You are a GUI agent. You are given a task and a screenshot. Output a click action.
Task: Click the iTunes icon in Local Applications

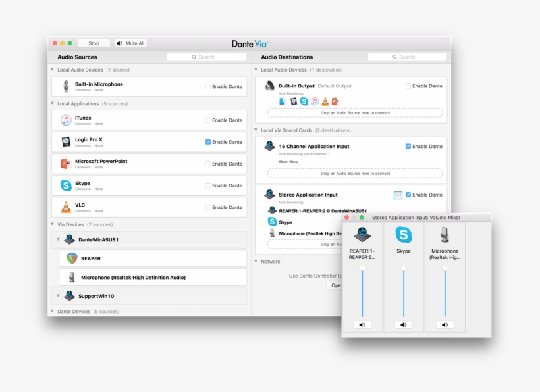[66, 120]
